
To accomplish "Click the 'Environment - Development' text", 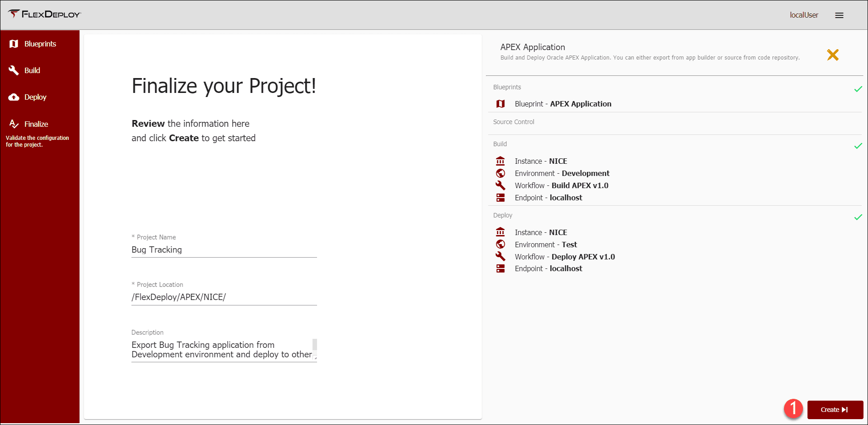I will 562,173.
